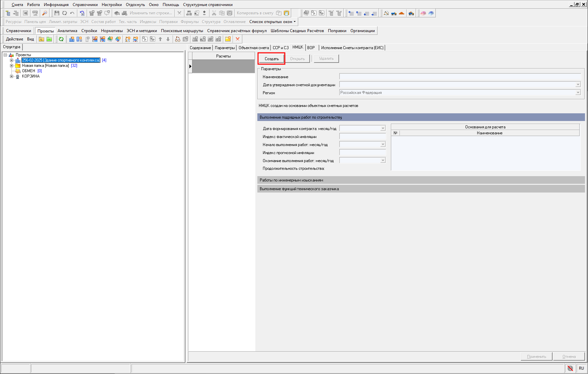Open the Регион dropdown

[578, 93]
